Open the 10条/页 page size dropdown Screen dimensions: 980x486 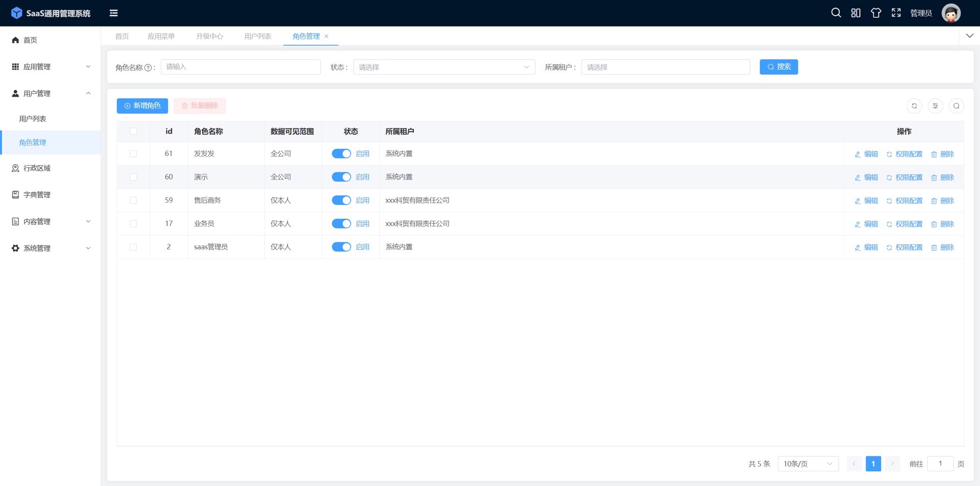[807, 464]
